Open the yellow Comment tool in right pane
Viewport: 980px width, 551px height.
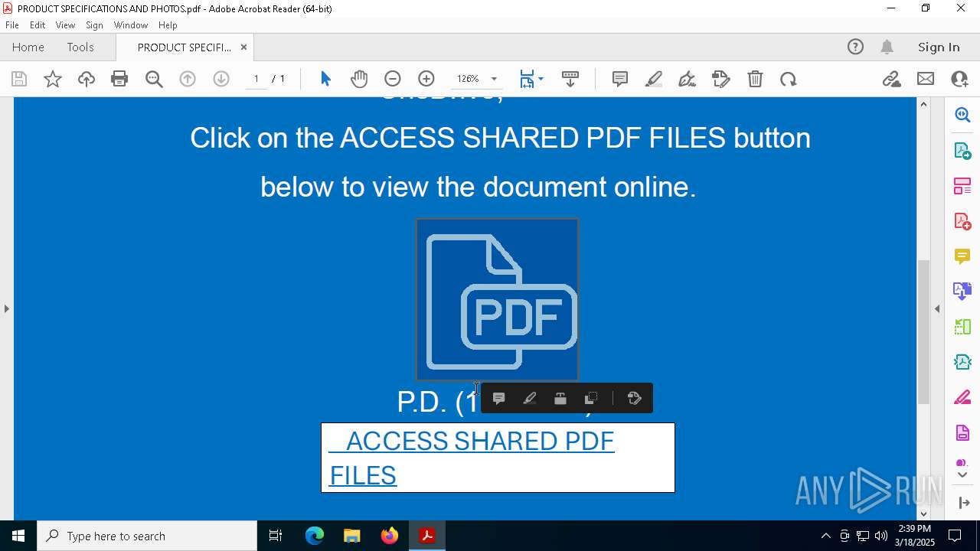tap(962, 256)
